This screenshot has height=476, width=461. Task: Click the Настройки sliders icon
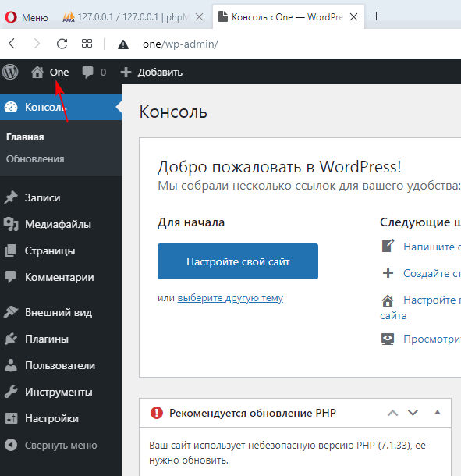click(11, 418)
